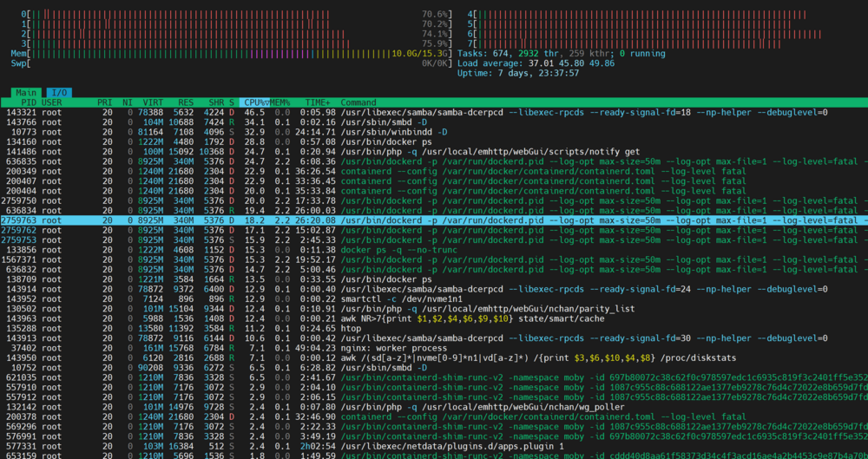The image size is (868, 459).
Task: Select the Main tab
Action: [x=28, y=93]
